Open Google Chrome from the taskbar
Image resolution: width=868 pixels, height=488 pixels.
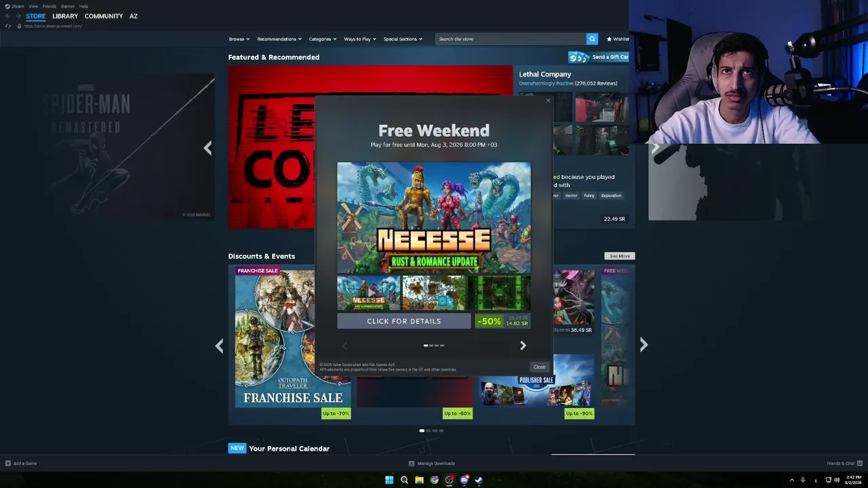(x=434, y=480)
